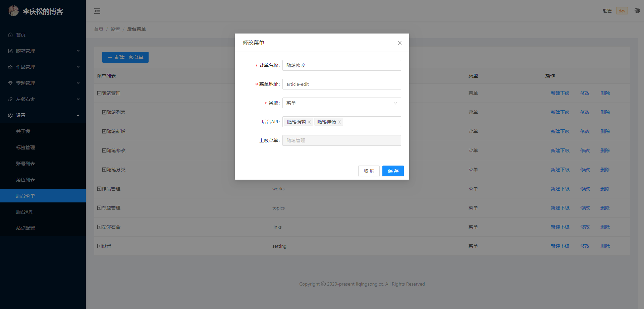This screenshot has height=309, width=644.
Task: Click the dev tag in header
Action: [622, 11]
